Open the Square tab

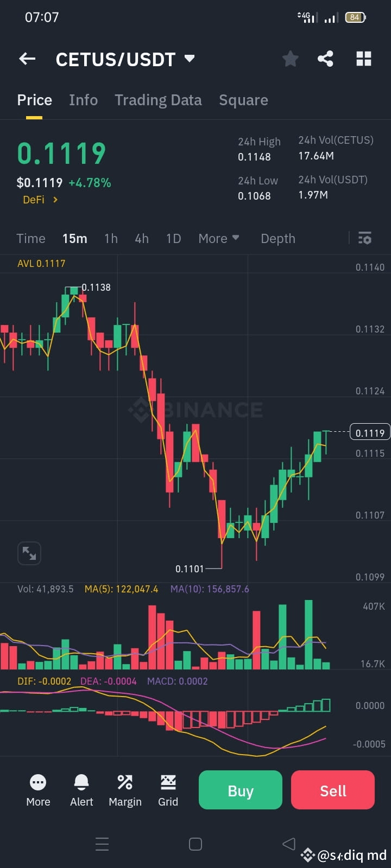[x=243, y=100]
